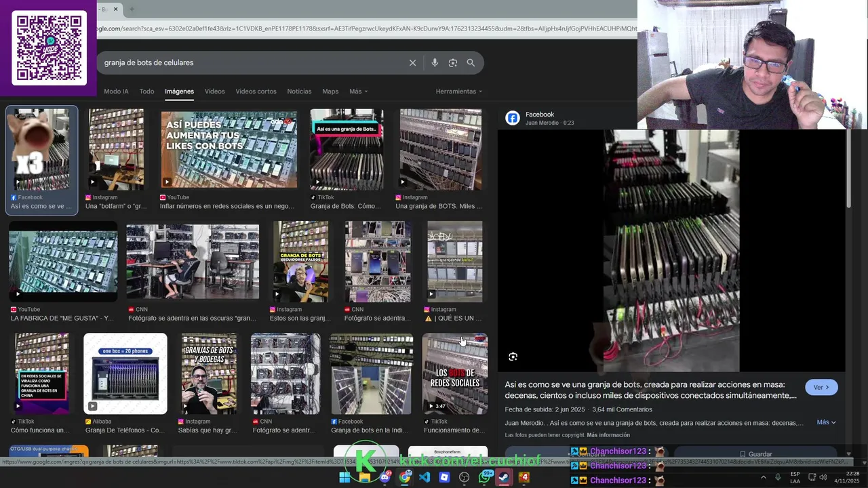868x488 pixels.
Task: Open the 'LOS BOTS DE REDES SOCIALES' video thumbnail
Action: coord(455,373)
